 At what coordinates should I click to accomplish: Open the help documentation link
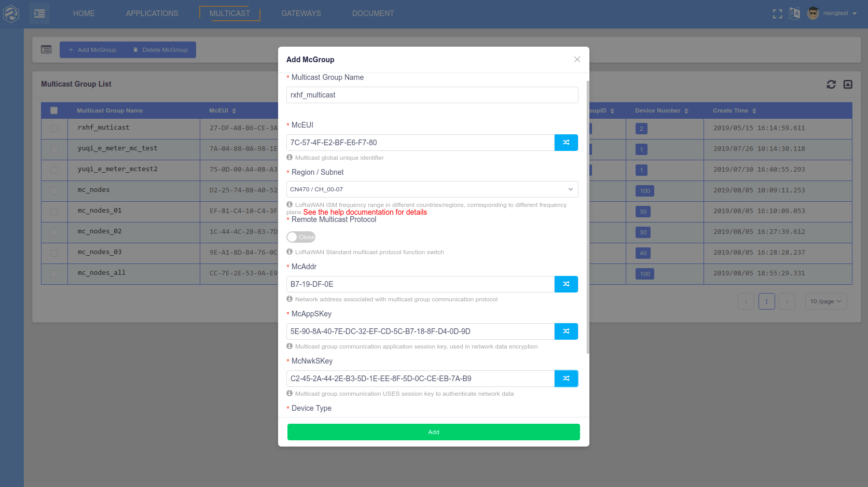(365, 212)
